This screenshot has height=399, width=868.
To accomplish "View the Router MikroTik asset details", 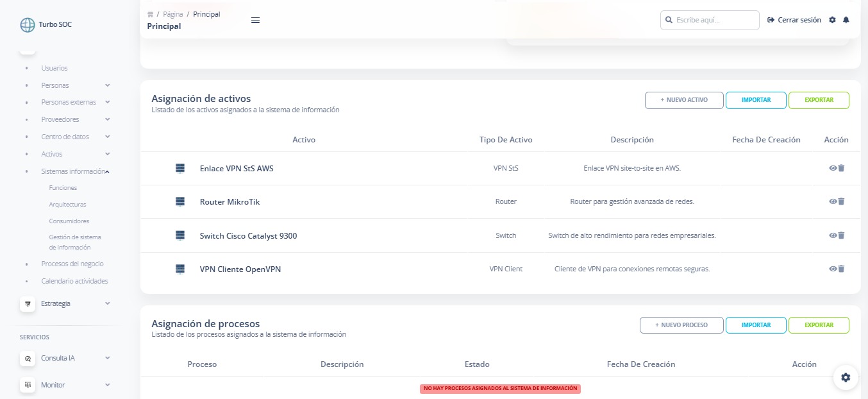I will (x=833, y=201).
